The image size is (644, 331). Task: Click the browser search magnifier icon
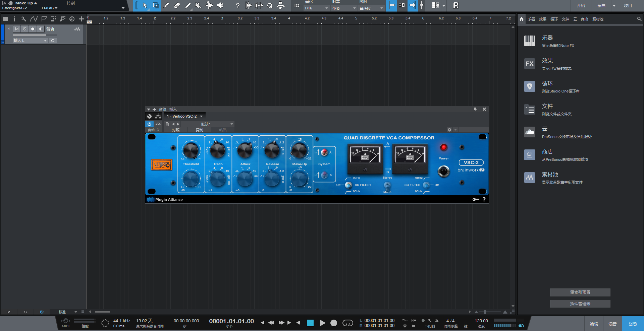(639, 19)
